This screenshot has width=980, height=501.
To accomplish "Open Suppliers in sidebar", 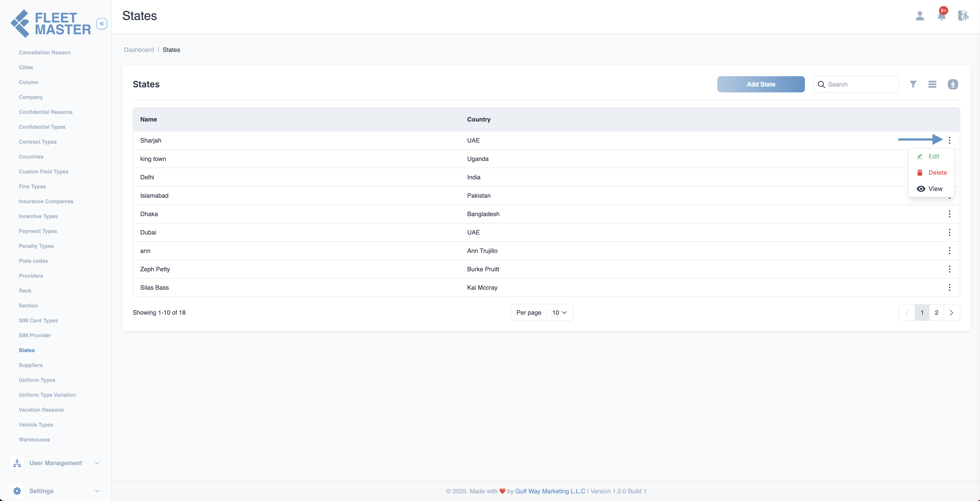I will [31, 365].
